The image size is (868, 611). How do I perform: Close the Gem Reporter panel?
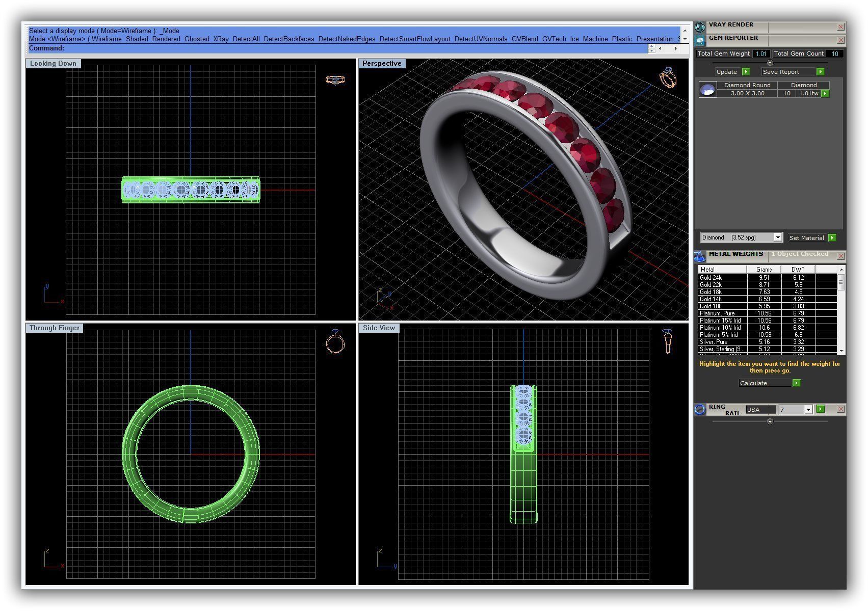[840, 40]
